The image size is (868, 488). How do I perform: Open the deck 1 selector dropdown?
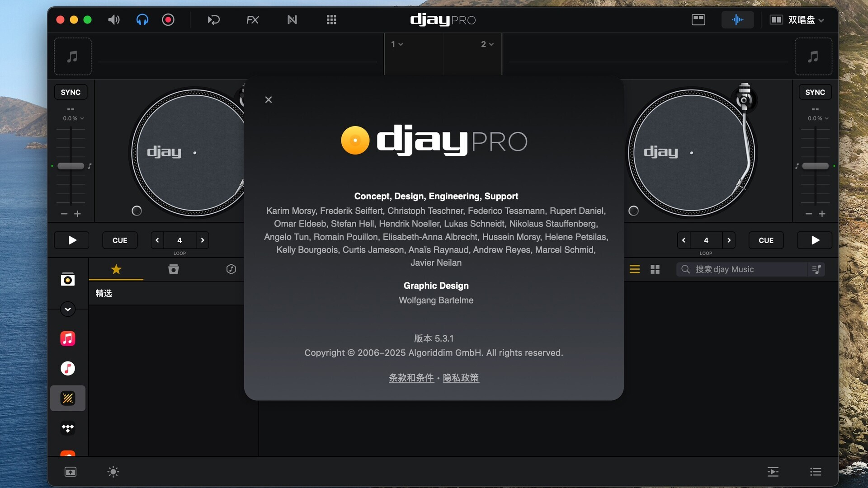coord(397,44)
